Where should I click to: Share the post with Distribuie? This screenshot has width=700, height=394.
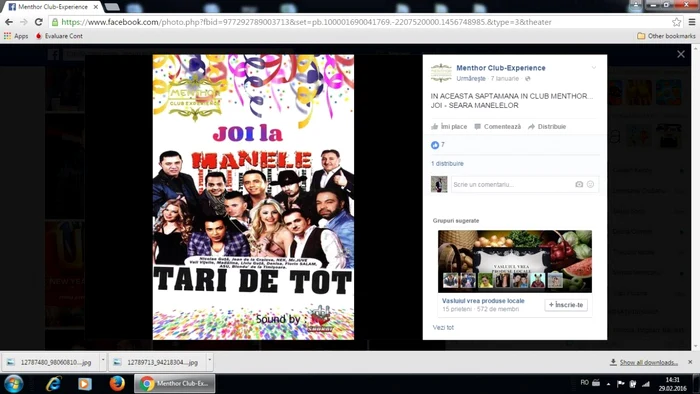[547, 127]
